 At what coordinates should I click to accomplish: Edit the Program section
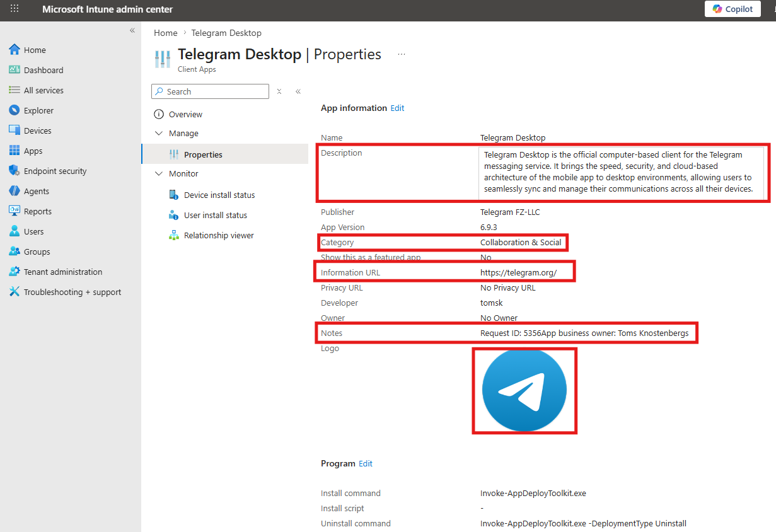(366, 463)
